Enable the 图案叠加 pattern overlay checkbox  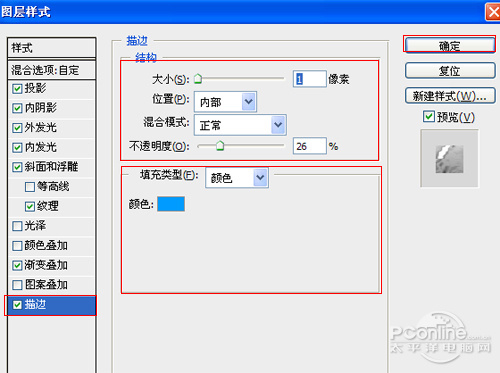point(17,285)
